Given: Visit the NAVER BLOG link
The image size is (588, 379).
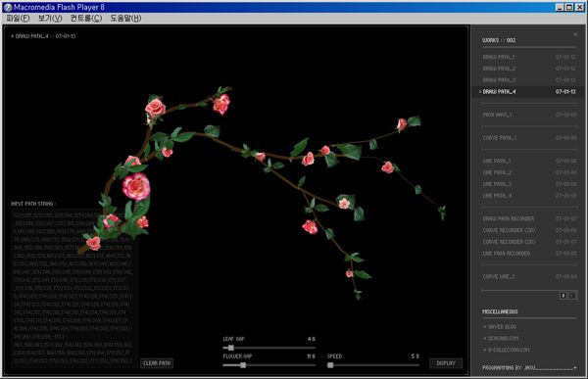Looking at the screenshot, I should tap(500, 327).
